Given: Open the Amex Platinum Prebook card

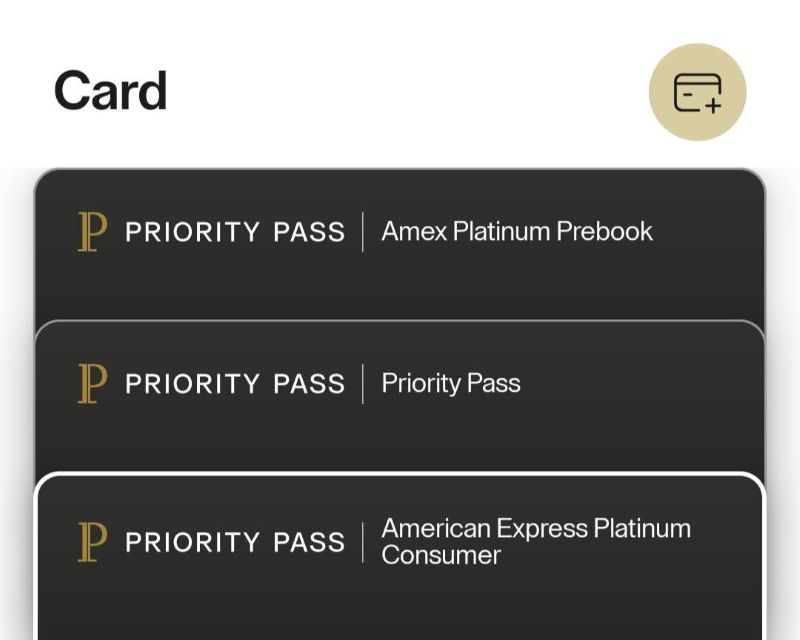Looking at the screenshot, I should point(399,244).
